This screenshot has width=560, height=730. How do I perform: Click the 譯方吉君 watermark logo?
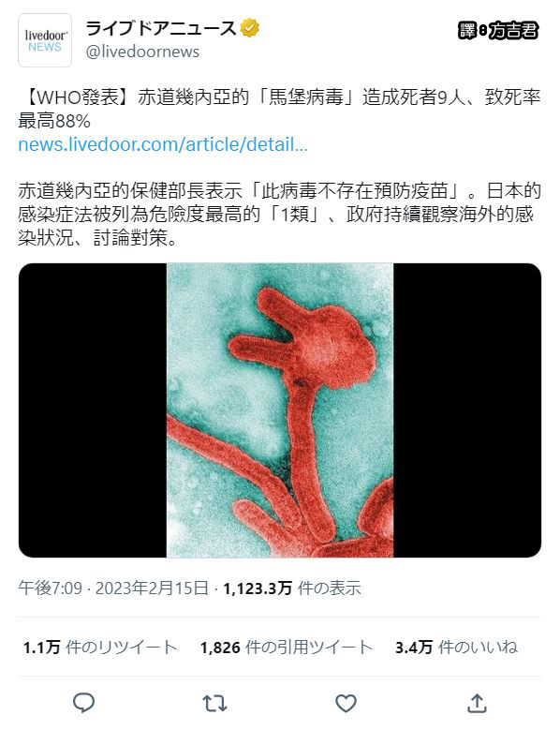pyautogui.click(x=498, y=31)
